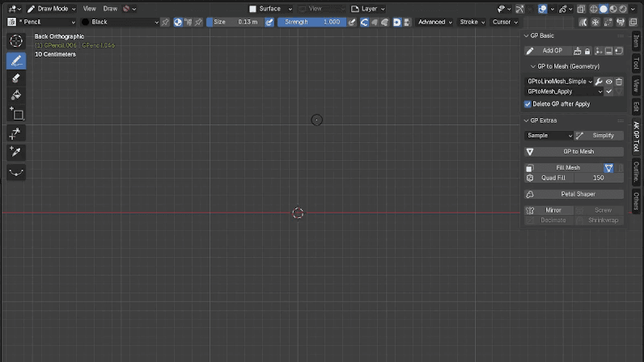Open the Draw Mode dropdown
This screenshot has height=362, width=644.
(x=52, y=9)
